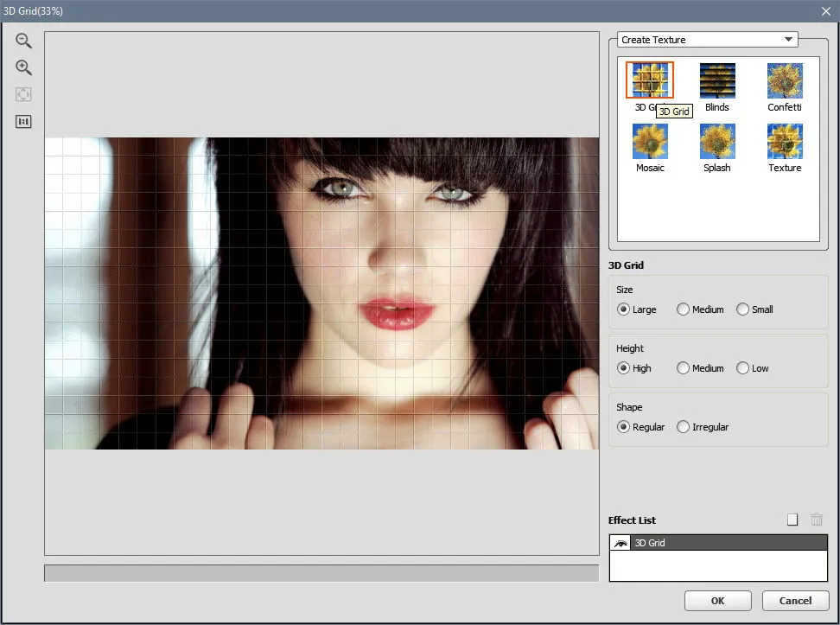
Task: Choose the Blinds texture effect thumbnail
Action: [717, 80]
